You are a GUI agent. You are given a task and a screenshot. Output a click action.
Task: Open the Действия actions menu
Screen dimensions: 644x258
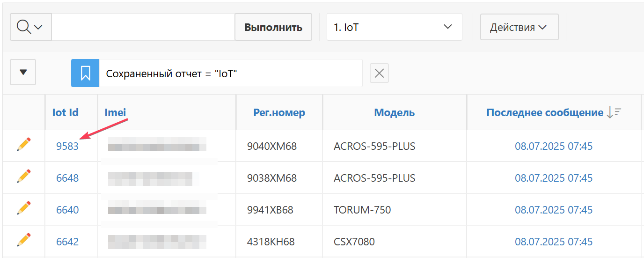519,27
